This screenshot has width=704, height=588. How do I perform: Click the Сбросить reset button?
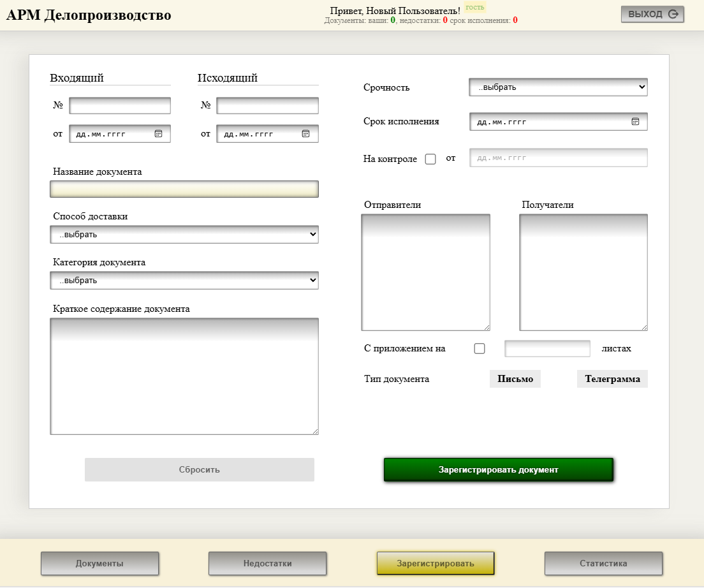(200, 469)
